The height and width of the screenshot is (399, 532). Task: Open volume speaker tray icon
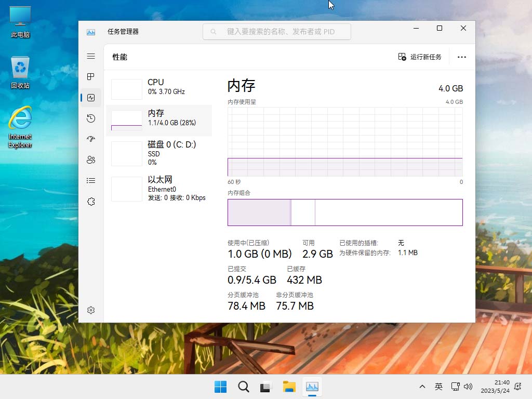pyautogui.click(x=468, y=387)
